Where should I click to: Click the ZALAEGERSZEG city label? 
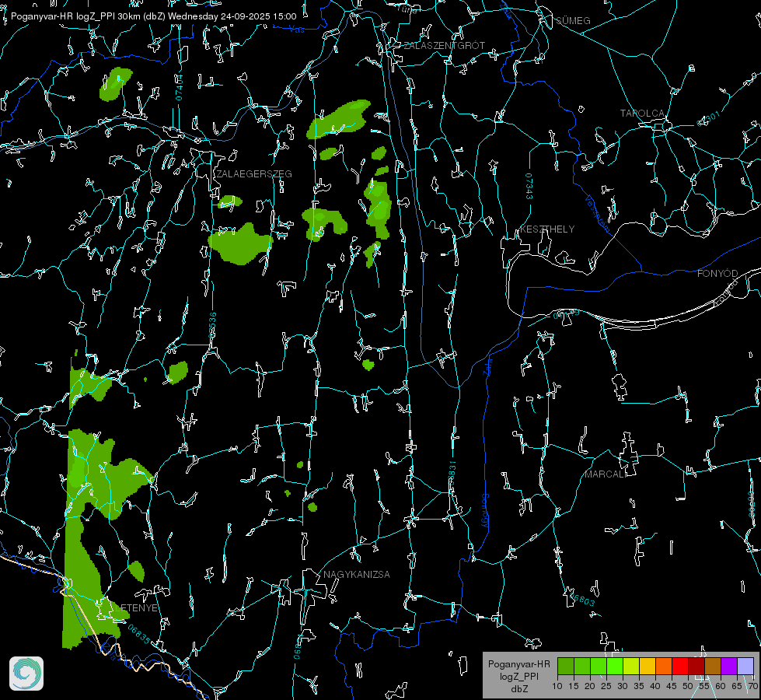click(254, 173)
